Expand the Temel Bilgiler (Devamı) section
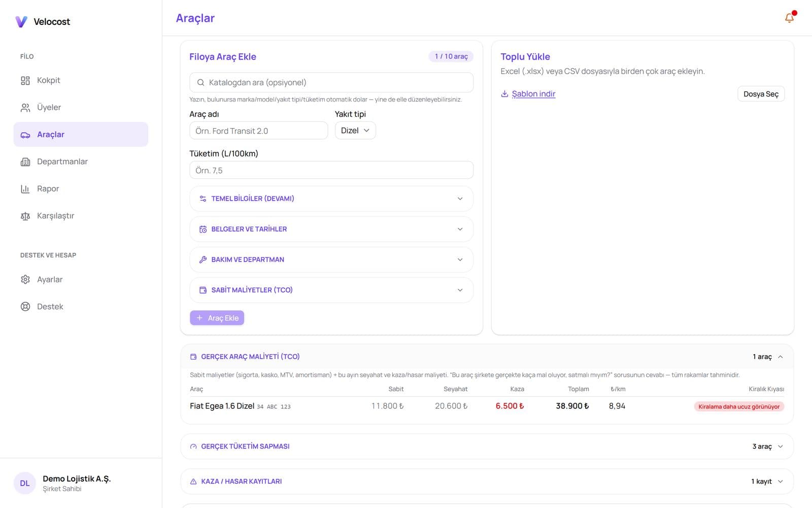The width and height of the screenshot is (812, 508). pos(331,199)
